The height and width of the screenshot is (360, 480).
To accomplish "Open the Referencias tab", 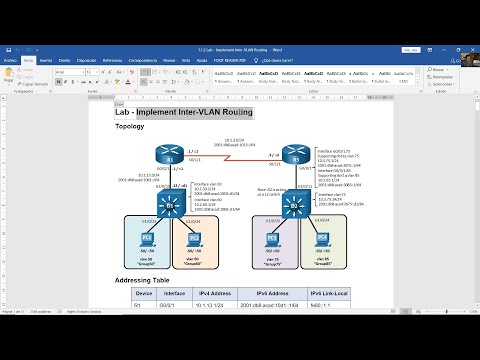I will click(x=112, y=60).
